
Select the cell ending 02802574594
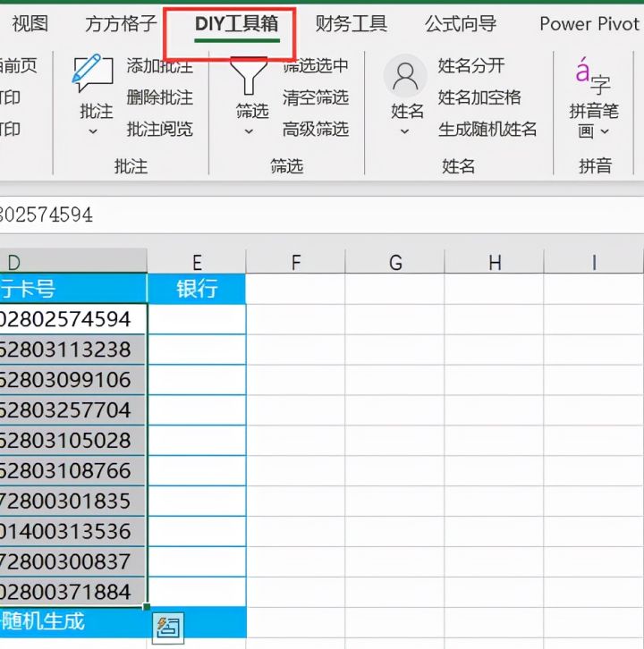coord(73,319)
